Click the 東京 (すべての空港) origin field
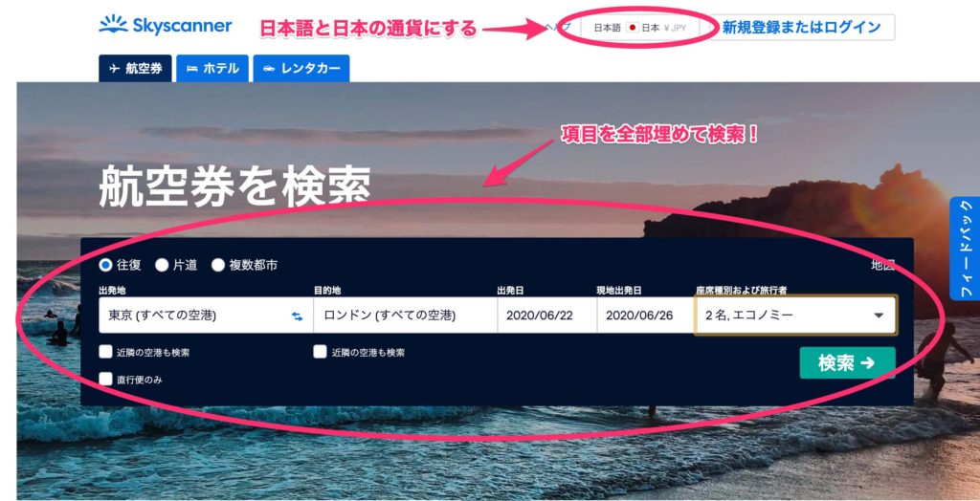The width and height of the screenshot is (980, 501). click(x=206, y=316)
